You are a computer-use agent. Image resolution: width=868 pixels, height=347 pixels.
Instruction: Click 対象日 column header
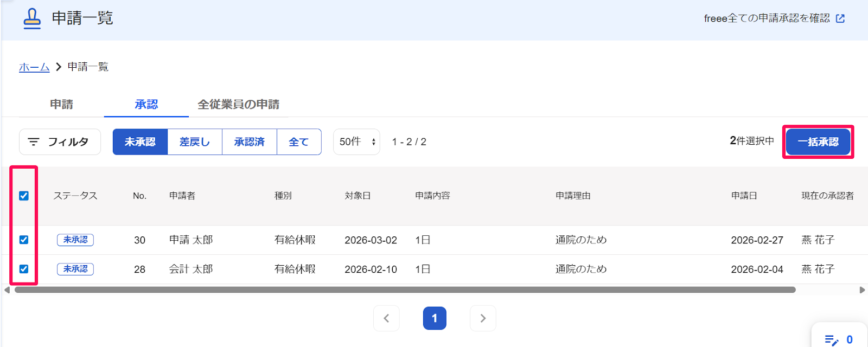tap(358, 196)
